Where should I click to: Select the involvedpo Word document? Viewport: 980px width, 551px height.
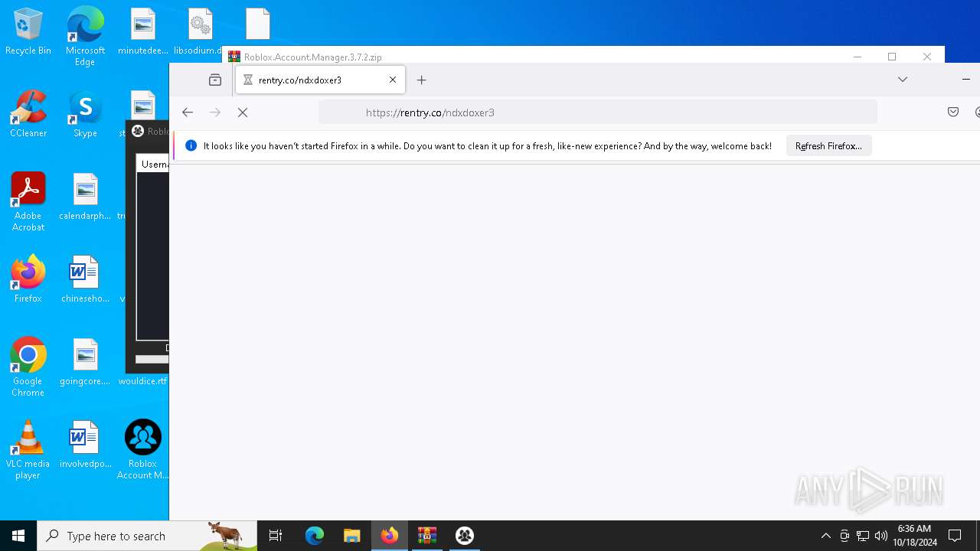click(x=85, y=445)
